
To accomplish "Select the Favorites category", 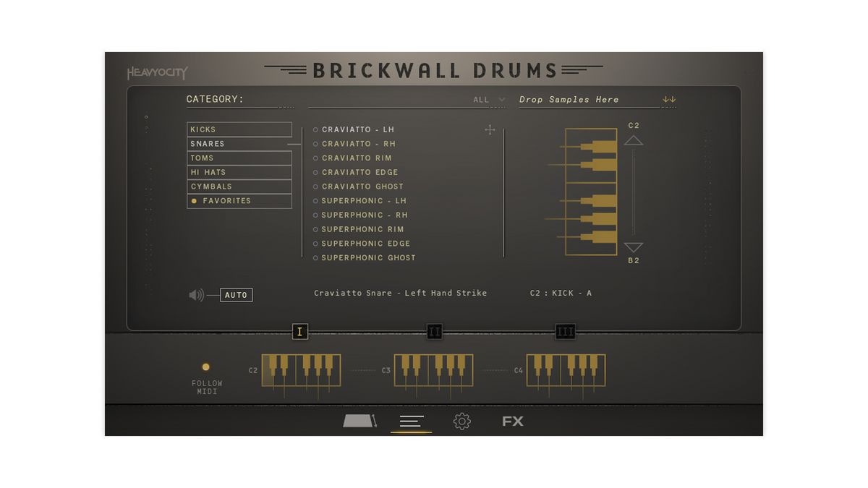I will 239,201.
